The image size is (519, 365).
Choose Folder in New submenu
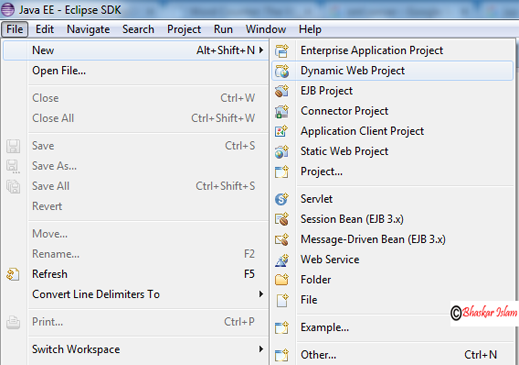click(392, 279)
